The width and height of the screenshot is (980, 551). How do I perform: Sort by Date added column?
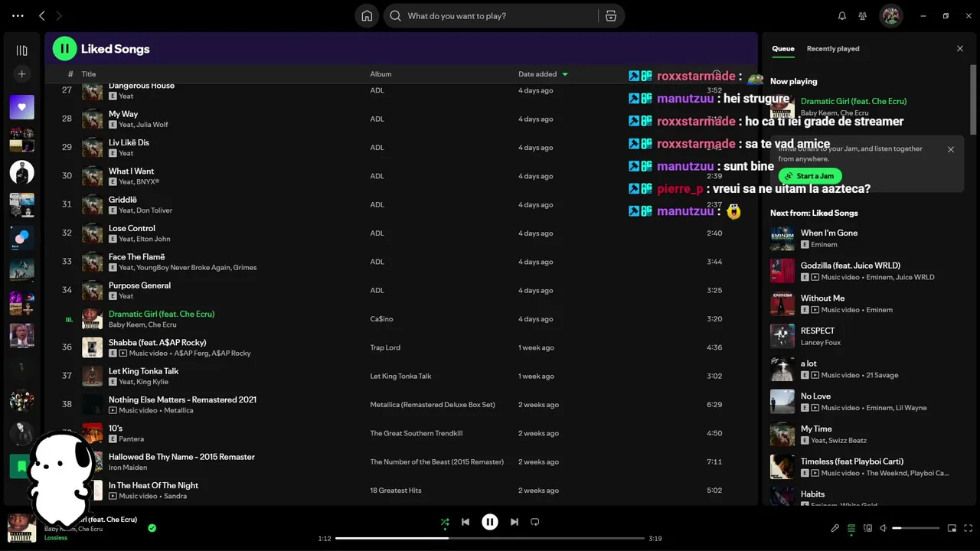(543, 74)
